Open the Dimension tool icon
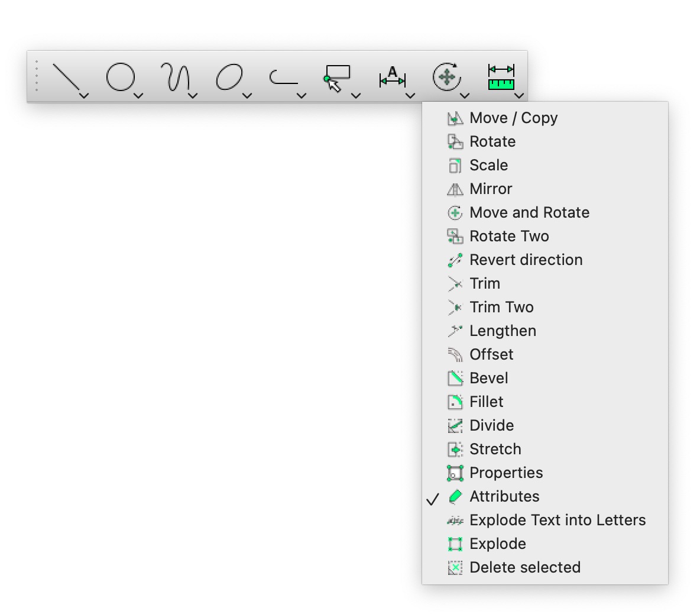This screenshot has height=614, width=700. point(392,77)
